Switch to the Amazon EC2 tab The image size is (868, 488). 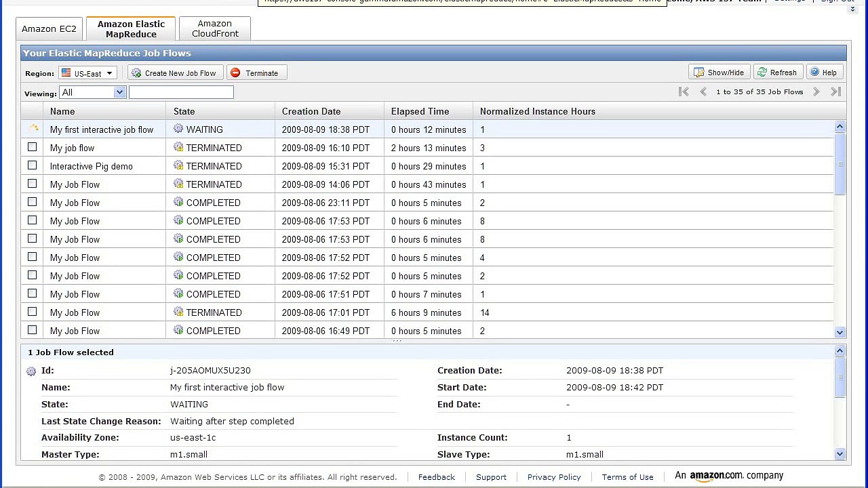pyautogui.click(x=49, y=29)
